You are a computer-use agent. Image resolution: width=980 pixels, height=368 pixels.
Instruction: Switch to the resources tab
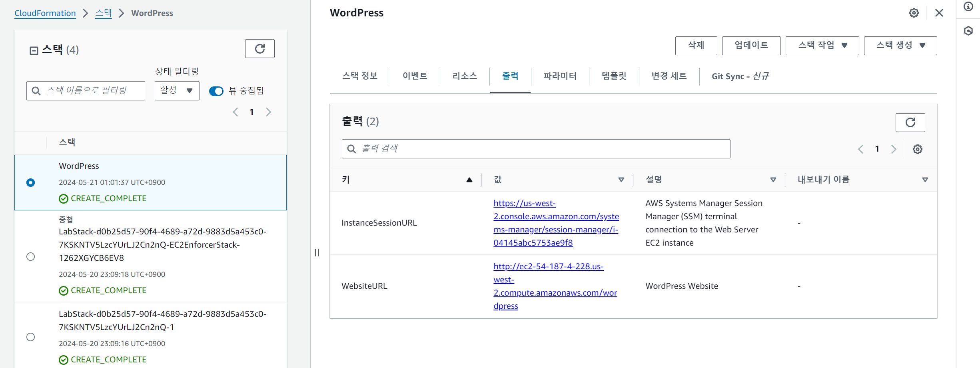point(465,76)
